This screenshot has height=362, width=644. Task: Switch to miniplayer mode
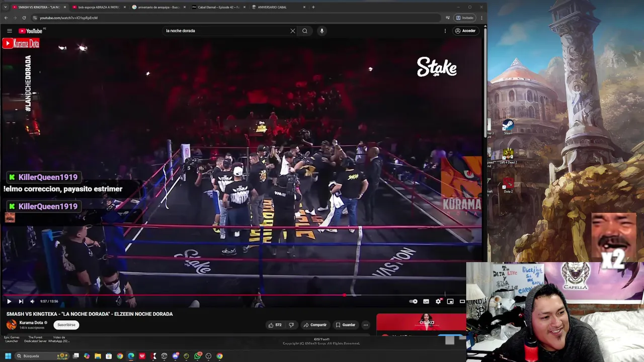(x=450, y=301)
